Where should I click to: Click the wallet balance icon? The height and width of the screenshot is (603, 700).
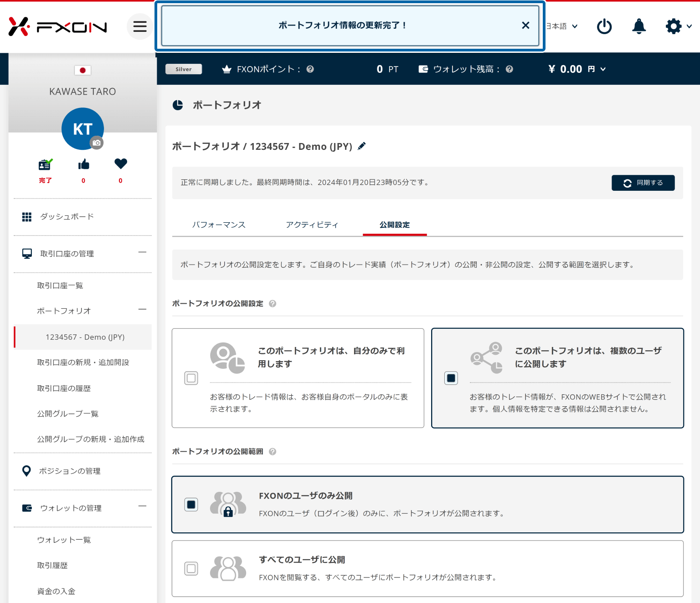(423, 69)
